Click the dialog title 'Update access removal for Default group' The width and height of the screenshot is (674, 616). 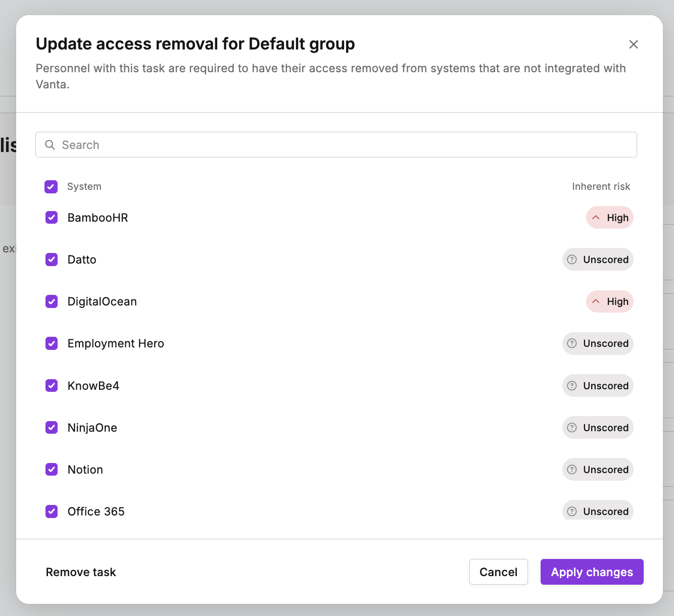click(196, 44)
